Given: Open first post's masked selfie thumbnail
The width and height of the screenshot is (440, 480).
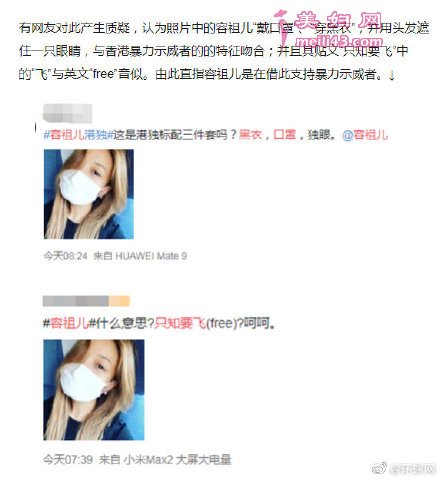Looking at the screenshot, I should tap(89, 194).
